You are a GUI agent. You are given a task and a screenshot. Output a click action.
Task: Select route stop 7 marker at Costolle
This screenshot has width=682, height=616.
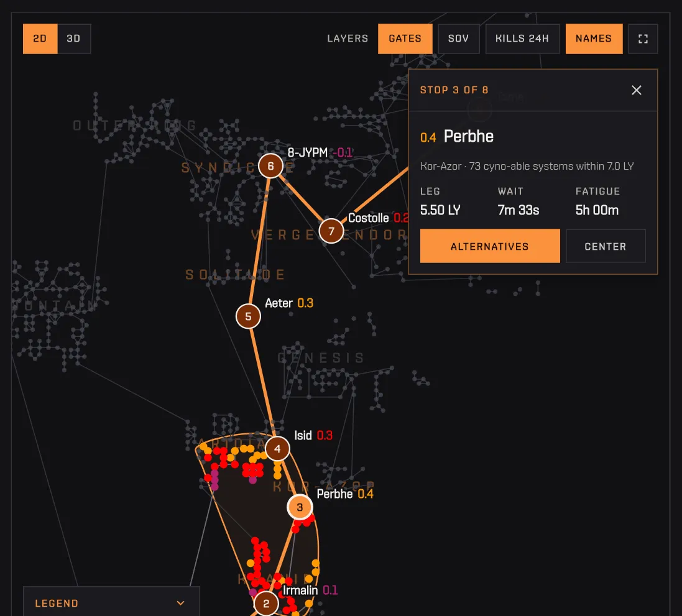click(331, 231)
